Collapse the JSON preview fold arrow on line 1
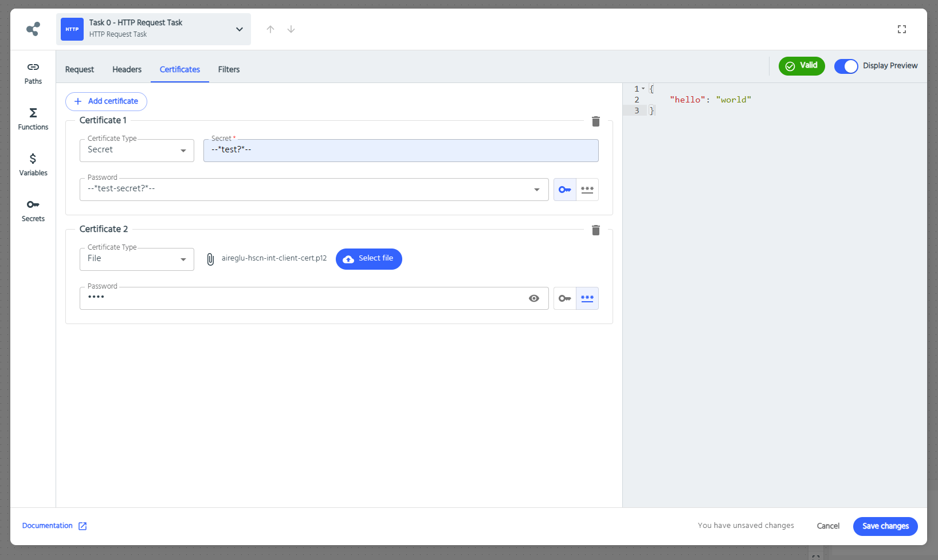The height and width of the screenshot is (560, 938). click(643, 89)
